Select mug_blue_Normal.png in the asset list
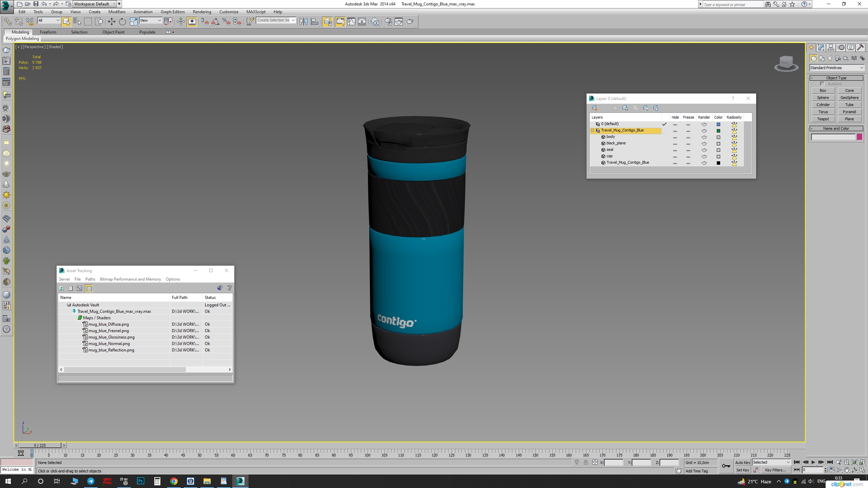The width and height of the screenshot is (868, 488). tap(109, 344)
